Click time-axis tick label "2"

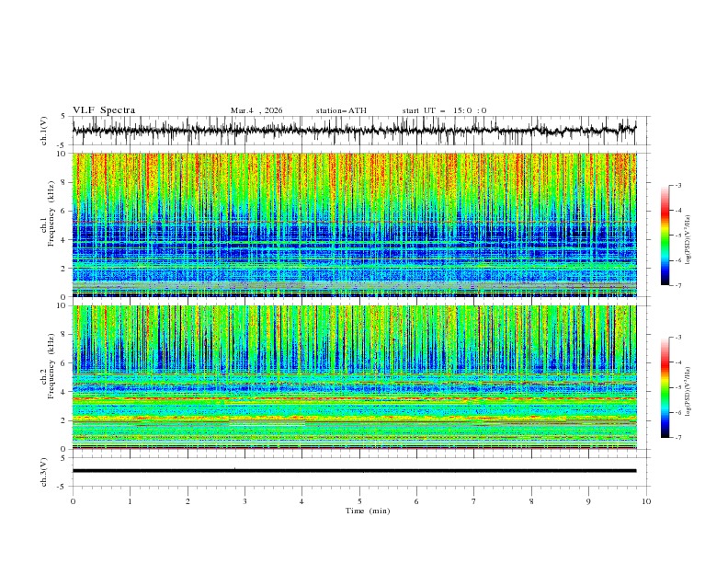[x=188, y=501]
